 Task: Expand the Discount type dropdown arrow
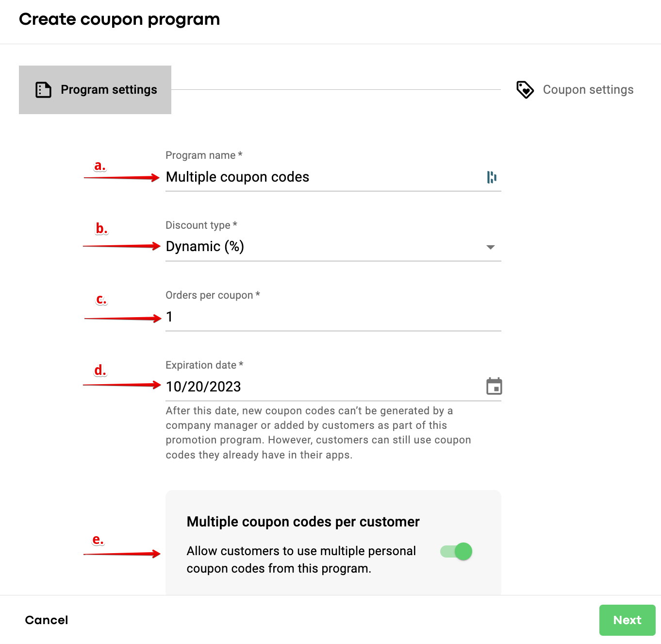491,247
